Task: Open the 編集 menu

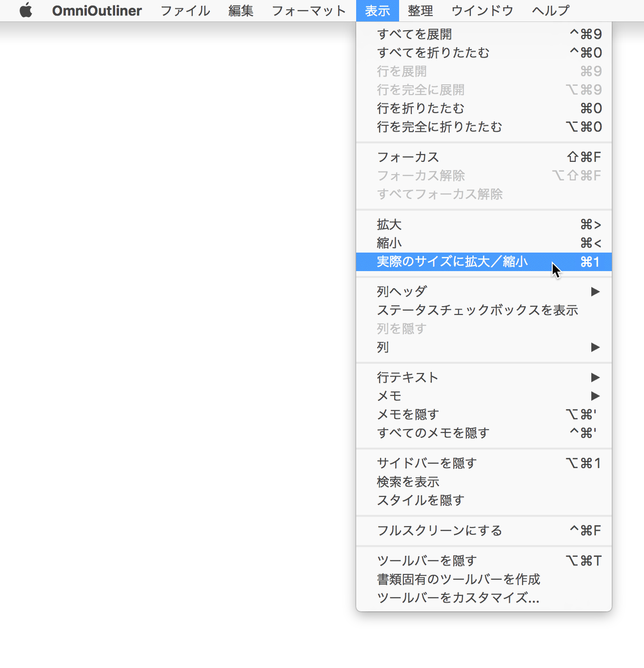Action: pos(241,10)
